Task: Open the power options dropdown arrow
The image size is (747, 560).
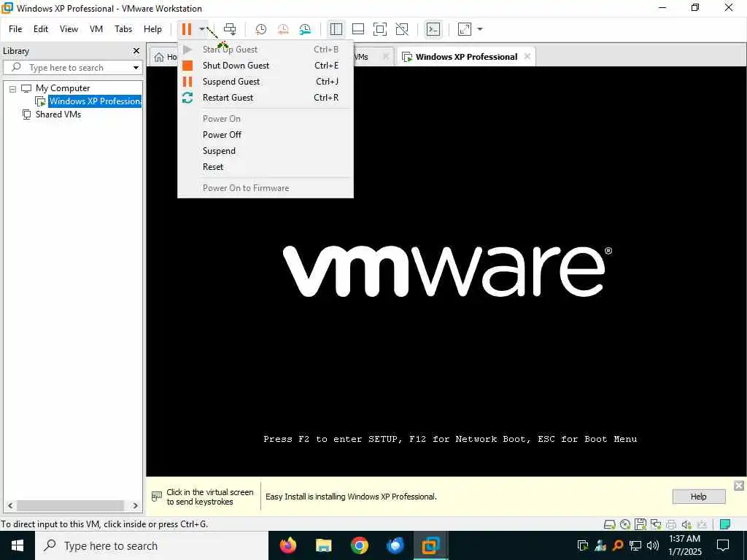Action: click(202, 29)
